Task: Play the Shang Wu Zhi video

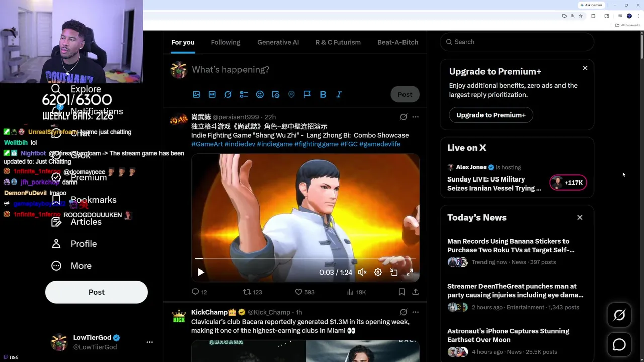Action: point(201,272)
